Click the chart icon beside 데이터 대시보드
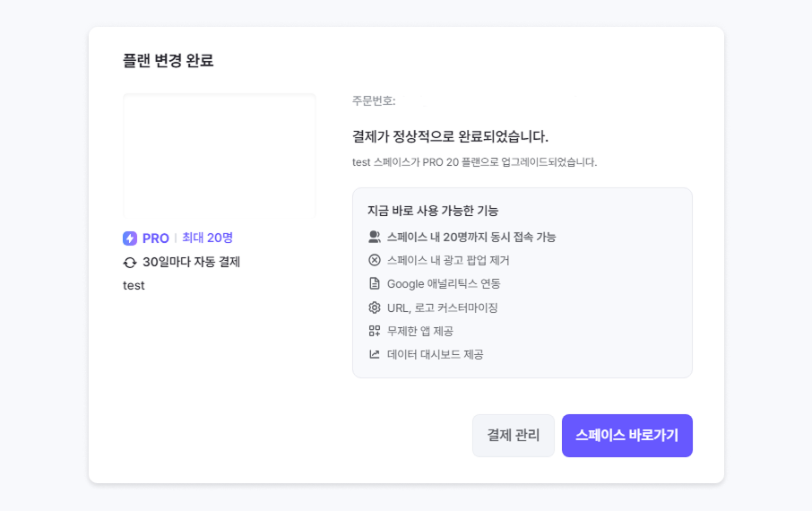Screen dimensions: 812x511 375,354
